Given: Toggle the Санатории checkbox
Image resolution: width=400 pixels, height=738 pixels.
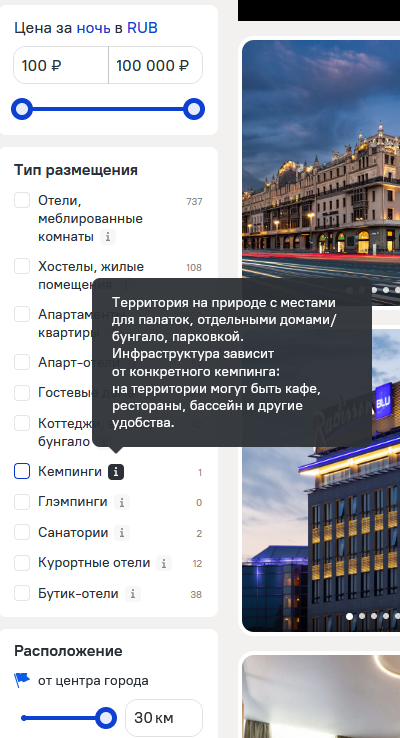Looking at the screenshot, I should [x=22, y=532].
